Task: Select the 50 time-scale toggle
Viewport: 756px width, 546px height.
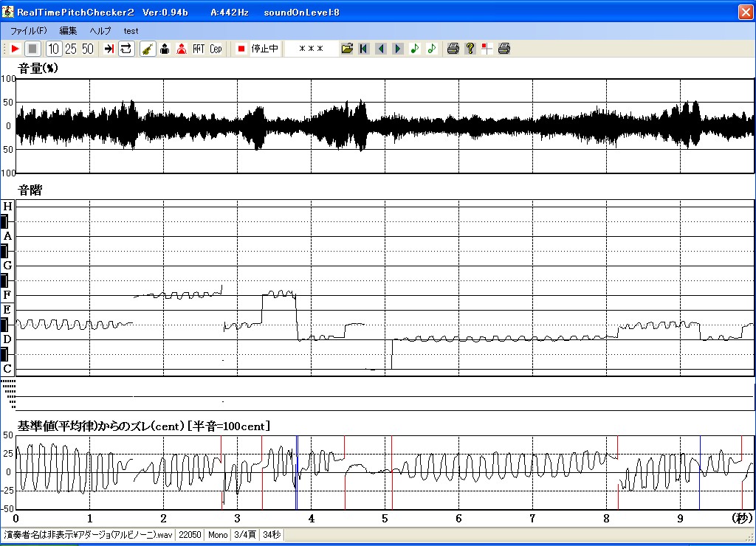Action: 88,49
